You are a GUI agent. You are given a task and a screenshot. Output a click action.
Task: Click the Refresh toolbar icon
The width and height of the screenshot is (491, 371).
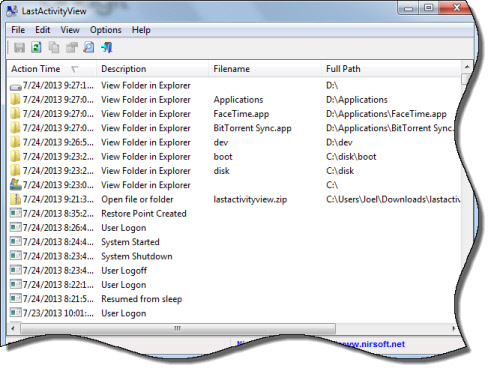(36, 48)
